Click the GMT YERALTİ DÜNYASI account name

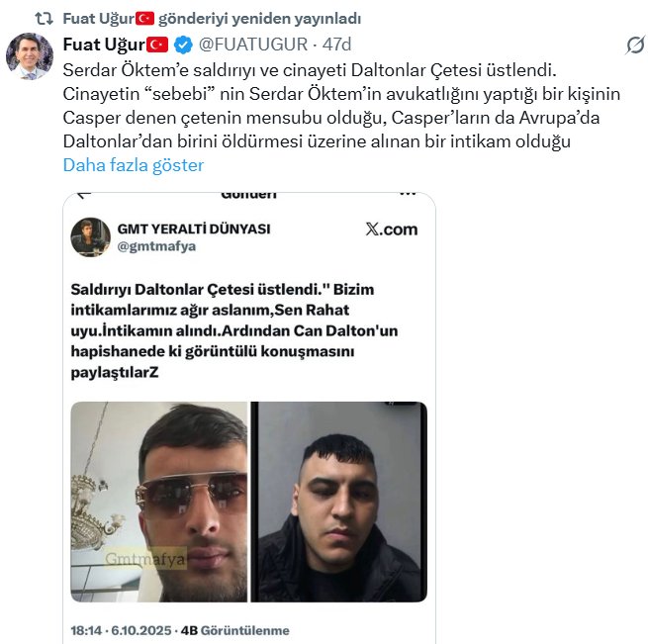194,229
